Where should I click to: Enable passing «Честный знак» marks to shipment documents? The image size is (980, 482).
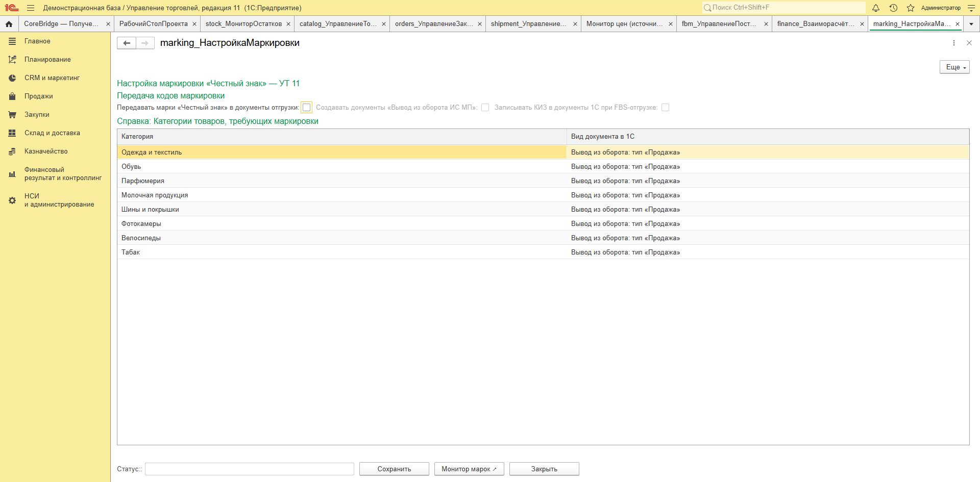(x=306, y=108)
